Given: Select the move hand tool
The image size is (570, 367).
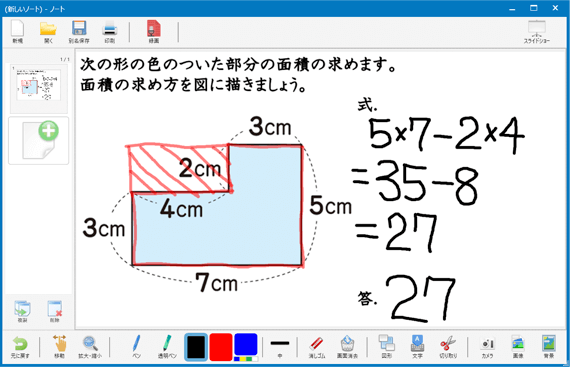Looking at the screenshot, I should [x=60, y=347].
